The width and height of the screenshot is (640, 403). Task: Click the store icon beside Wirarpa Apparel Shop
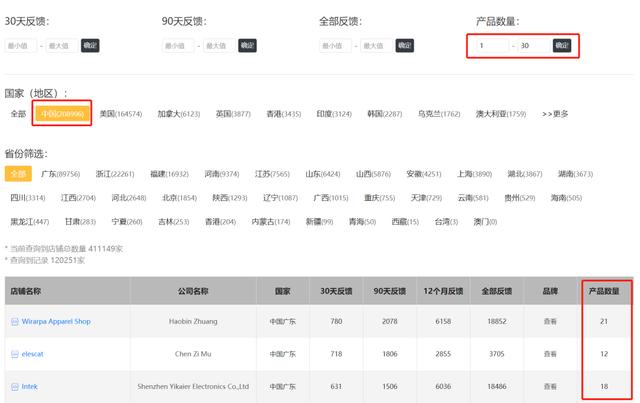[x=15, y=322]
